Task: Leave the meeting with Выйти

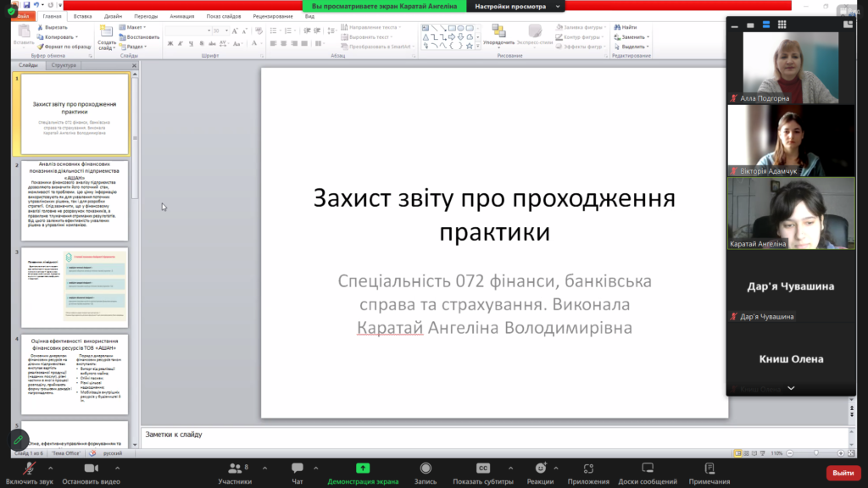Action: (843, 473)
